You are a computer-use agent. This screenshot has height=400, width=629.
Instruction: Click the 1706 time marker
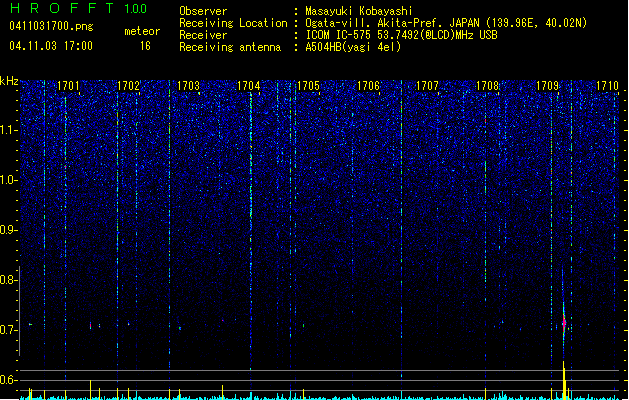(368, 86)
